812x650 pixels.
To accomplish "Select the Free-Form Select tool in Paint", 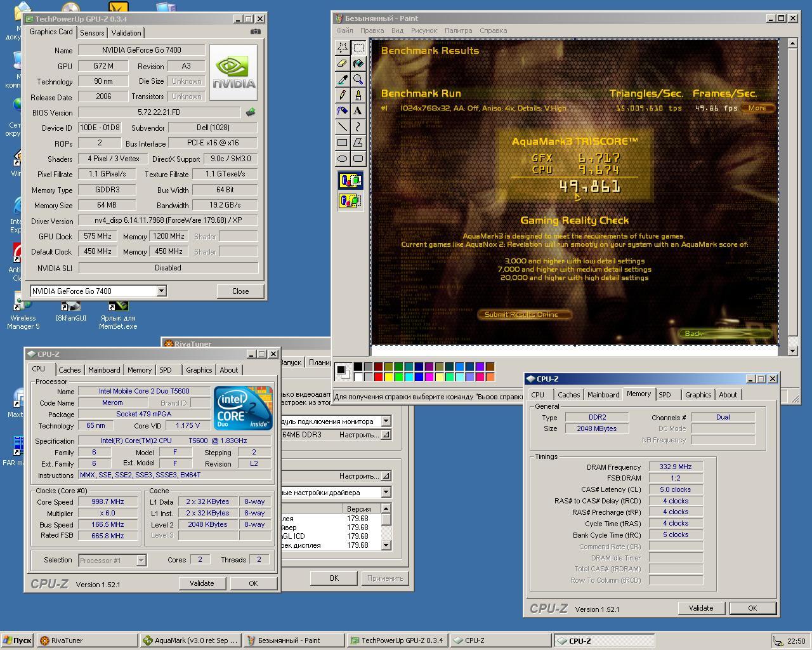I will click(343, 48).
